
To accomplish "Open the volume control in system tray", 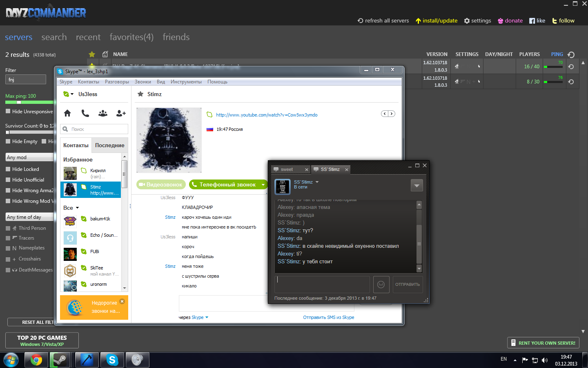I will (x=545, y=360).
